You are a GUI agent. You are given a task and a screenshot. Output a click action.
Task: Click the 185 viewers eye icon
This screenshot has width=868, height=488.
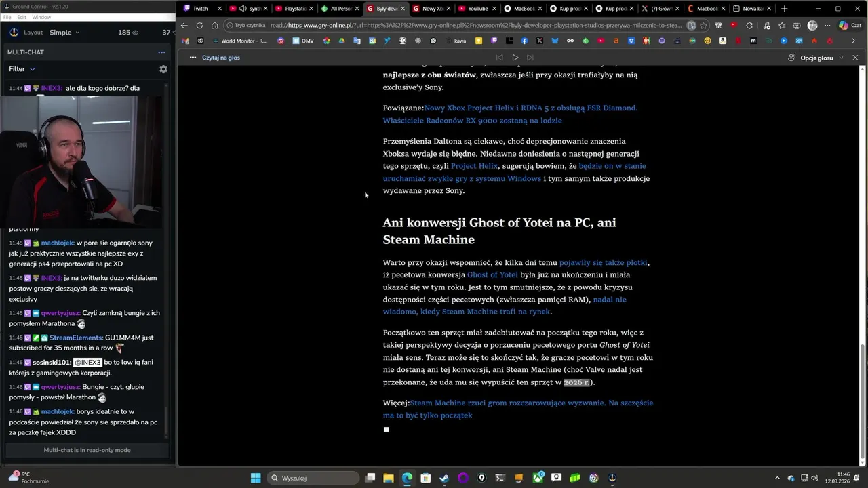click(x=135, y=33)
